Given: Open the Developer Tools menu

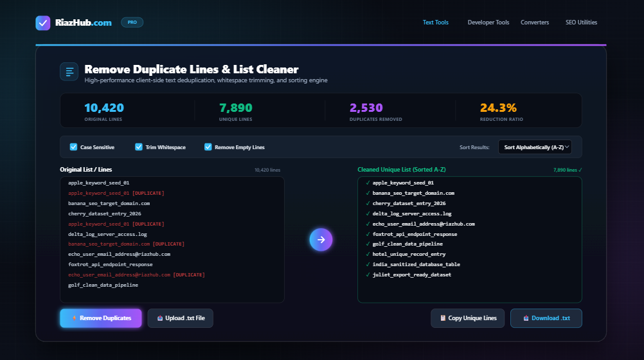Looking at the screenshot, I should click(x=488, y=22).
